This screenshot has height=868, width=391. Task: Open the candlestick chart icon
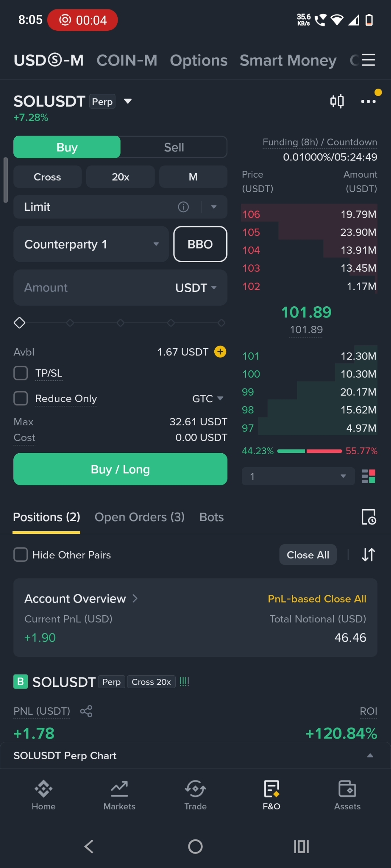[337, 101]
